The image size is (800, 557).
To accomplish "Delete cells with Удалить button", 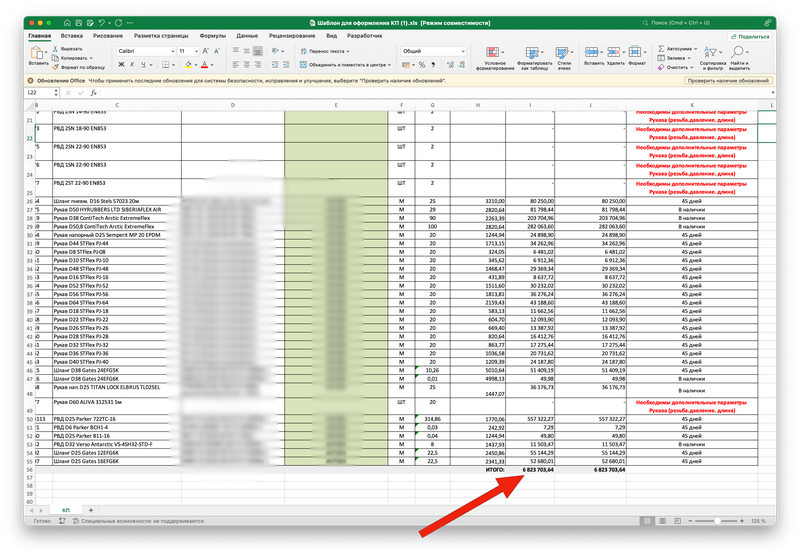I will coord(616,56).
